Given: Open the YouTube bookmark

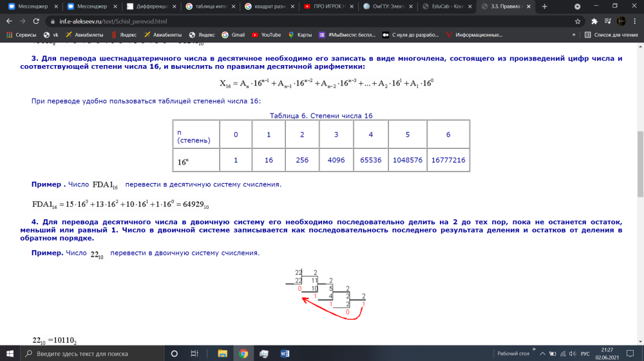Looking at the screenshot, I should (267, 35).
